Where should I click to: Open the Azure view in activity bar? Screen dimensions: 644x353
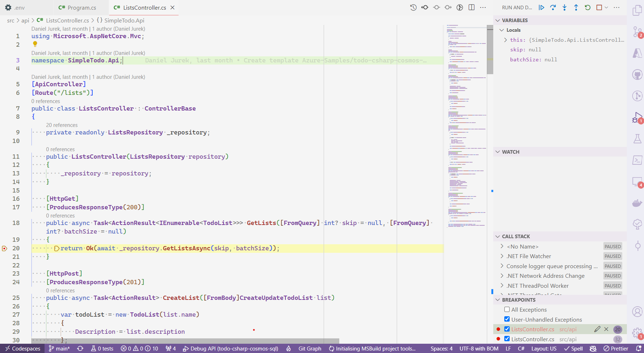click(x=637, y=53)
